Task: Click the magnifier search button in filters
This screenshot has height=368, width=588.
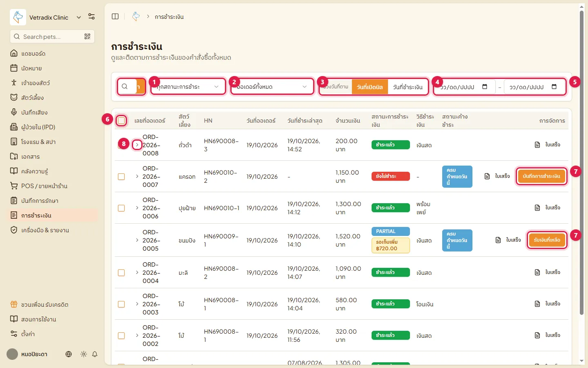Action: (125, 87)
